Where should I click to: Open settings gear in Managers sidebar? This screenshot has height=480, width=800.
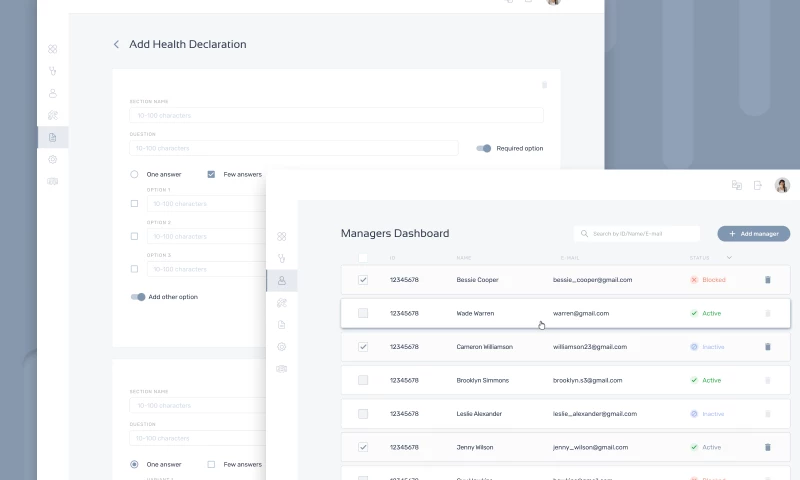[x=282, y=347]
